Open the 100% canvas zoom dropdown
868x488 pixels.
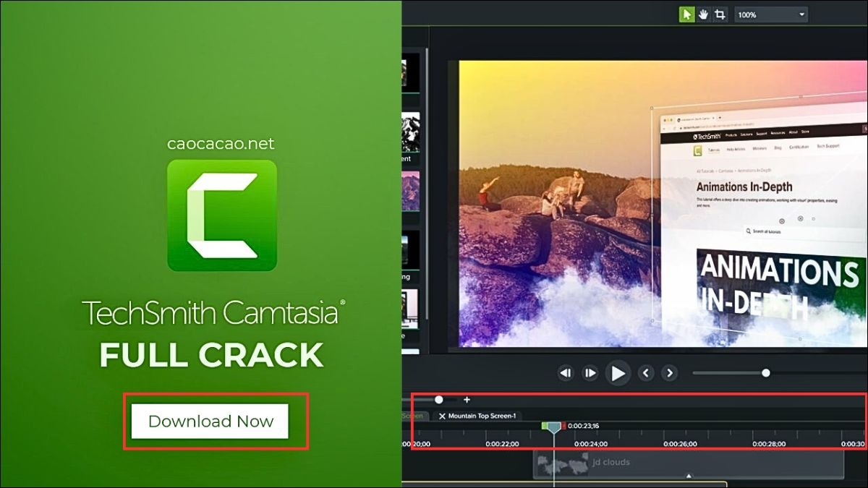771,14
